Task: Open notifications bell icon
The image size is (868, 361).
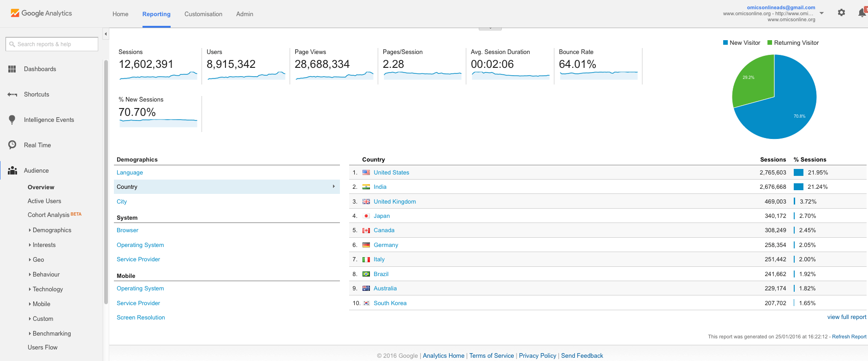Action: [862, 13]
